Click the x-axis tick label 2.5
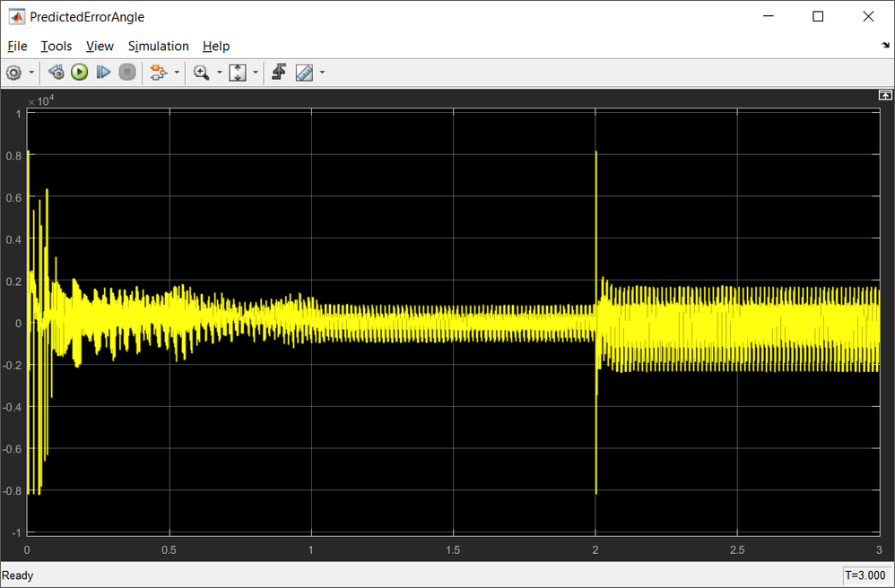The image size is (895, 588). click(x=737, y=549)
